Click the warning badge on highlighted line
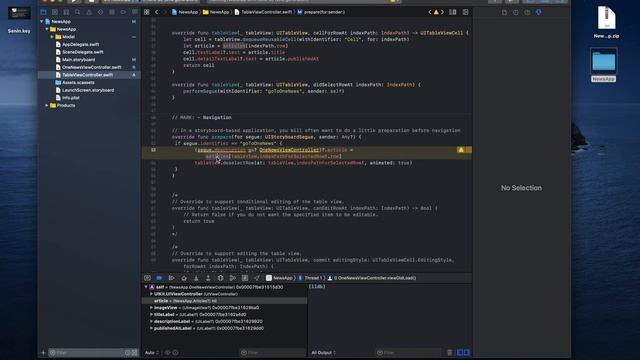Screen dimensions: 640x360 (x=461, y=150)
